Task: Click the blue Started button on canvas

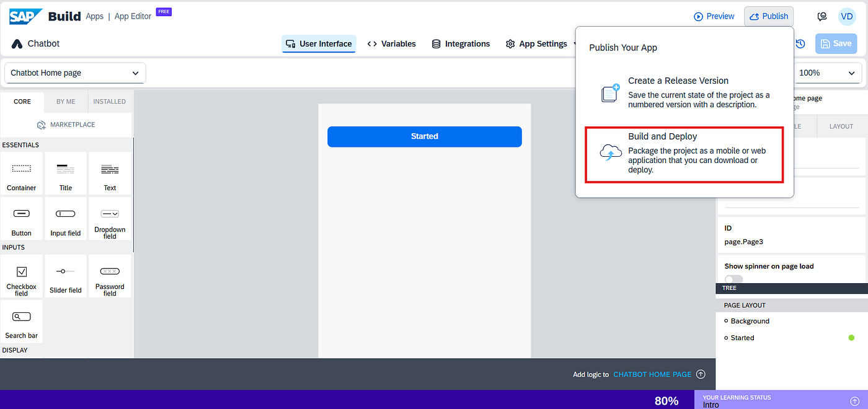Action: 425,136
